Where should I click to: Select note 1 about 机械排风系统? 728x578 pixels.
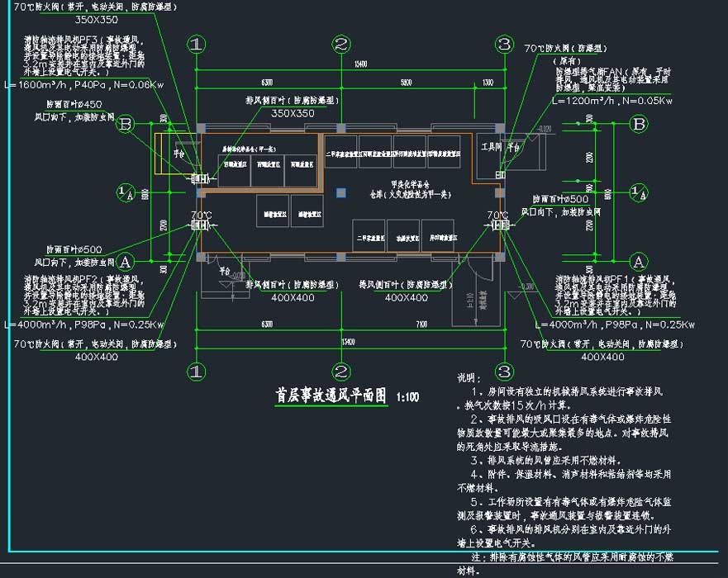(560, 399)
